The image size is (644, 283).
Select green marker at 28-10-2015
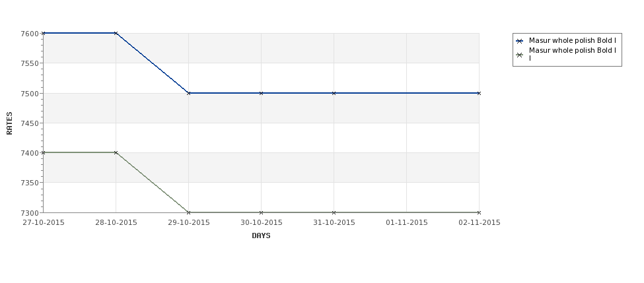point(116,152)
